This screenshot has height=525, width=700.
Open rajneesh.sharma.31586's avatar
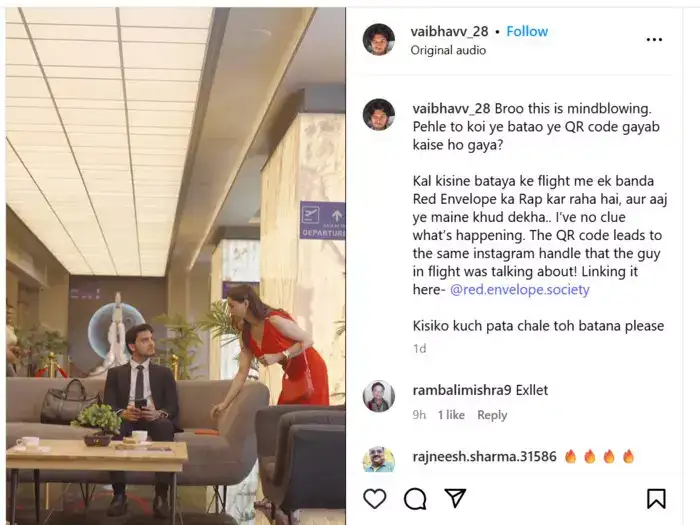(x=379, y=458)
